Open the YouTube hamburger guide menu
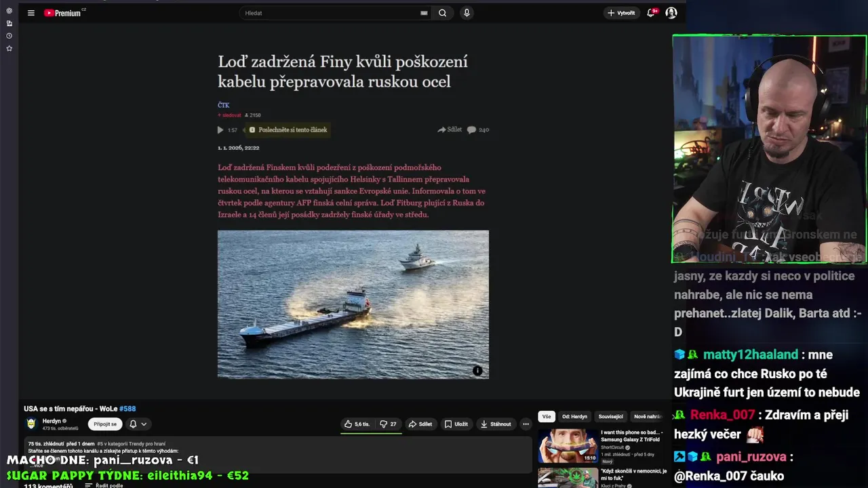This screenshot has width=868, height=488. point(31,13)
